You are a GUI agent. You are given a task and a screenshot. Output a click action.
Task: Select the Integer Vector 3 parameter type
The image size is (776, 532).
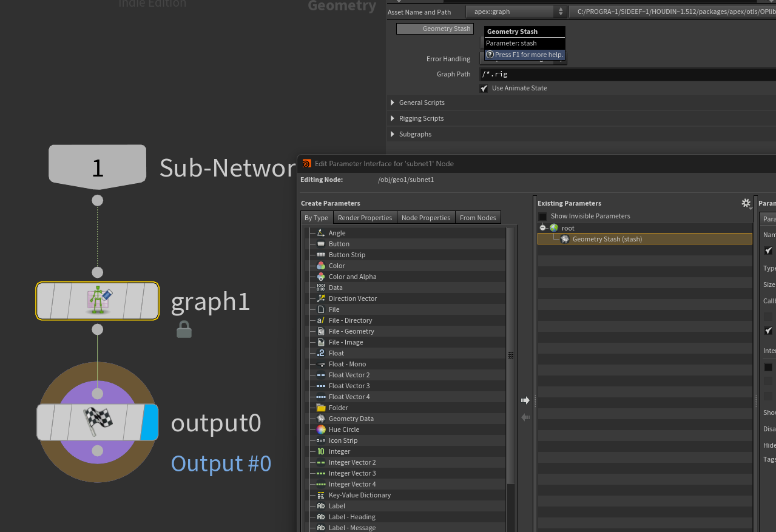click(x=352, y=473)
